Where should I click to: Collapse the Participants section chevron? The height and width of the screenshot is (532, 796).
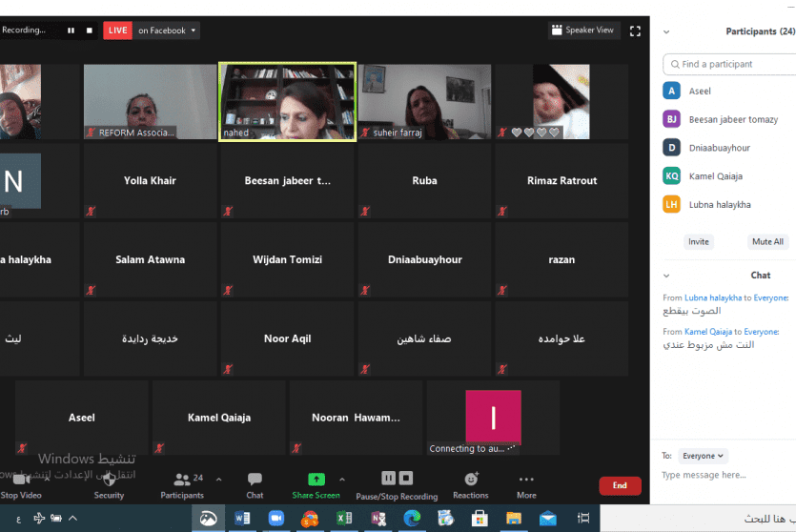[666, 31]
